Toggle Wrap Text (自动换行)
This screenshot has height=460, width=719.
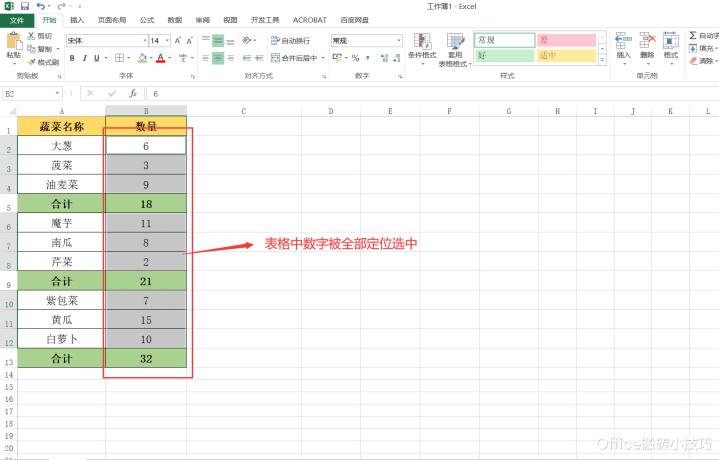click(x=290, y=40)
